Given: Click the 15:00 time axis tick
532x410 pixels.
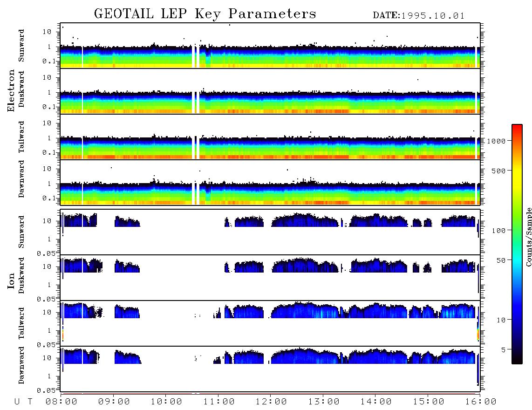Looking at the screenshot, I should [x=429, y=402].
